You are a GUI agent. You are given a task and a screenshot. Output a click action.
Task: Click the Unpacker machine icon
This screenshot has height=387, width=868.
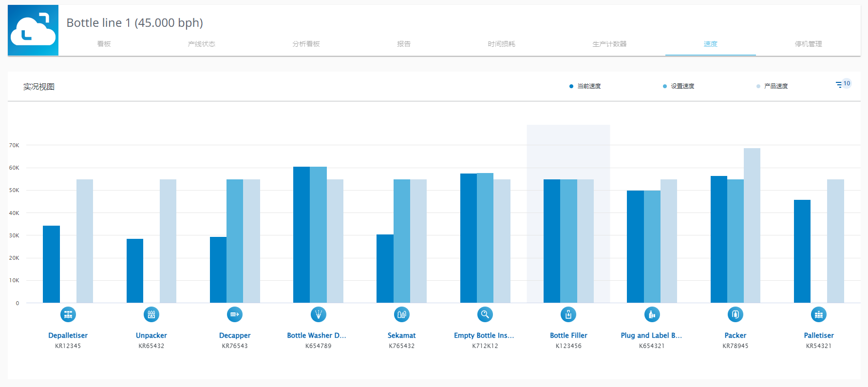151,315
